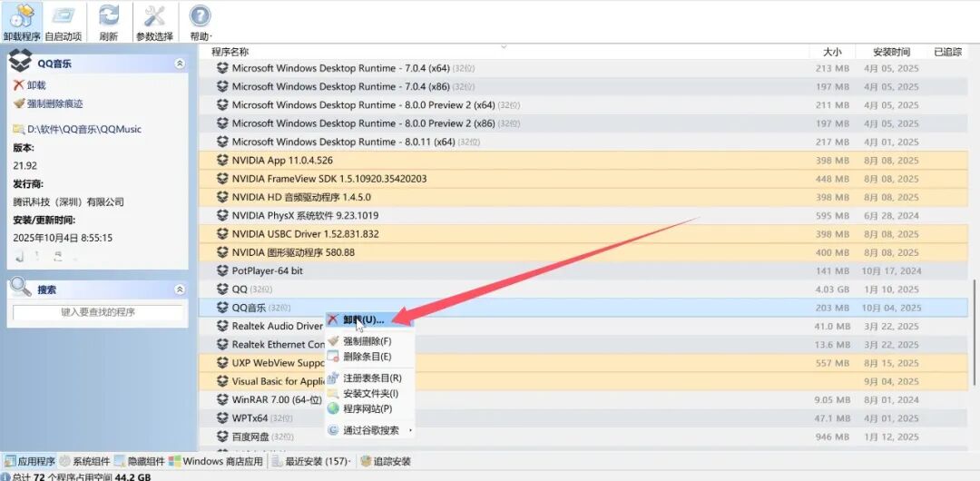Select the NVIDIA USBC Driver 1.52.831.832 row
Screen dimensions: 980x481
(x=583, y=234)
